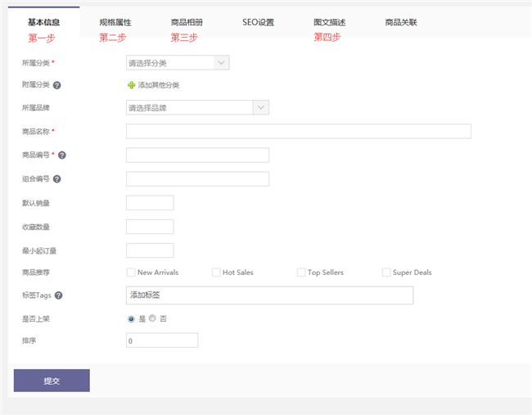
Task: Click 添加其他分类 link
Action: point(159,85)
